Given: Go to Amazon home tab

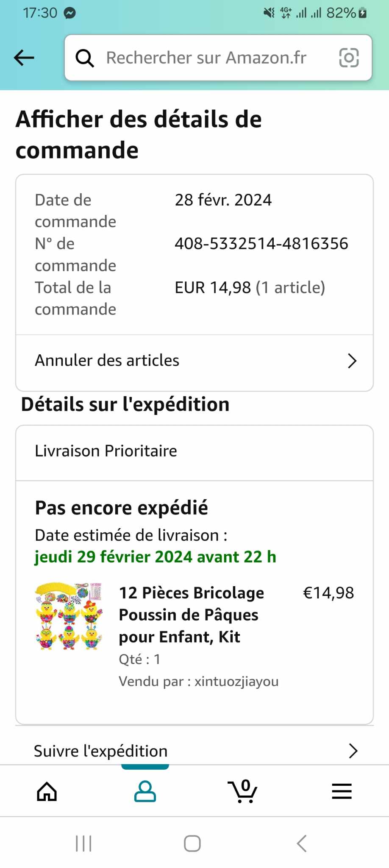Looking at the screenshot, I should pyautogui.click(x=47, y=791).
